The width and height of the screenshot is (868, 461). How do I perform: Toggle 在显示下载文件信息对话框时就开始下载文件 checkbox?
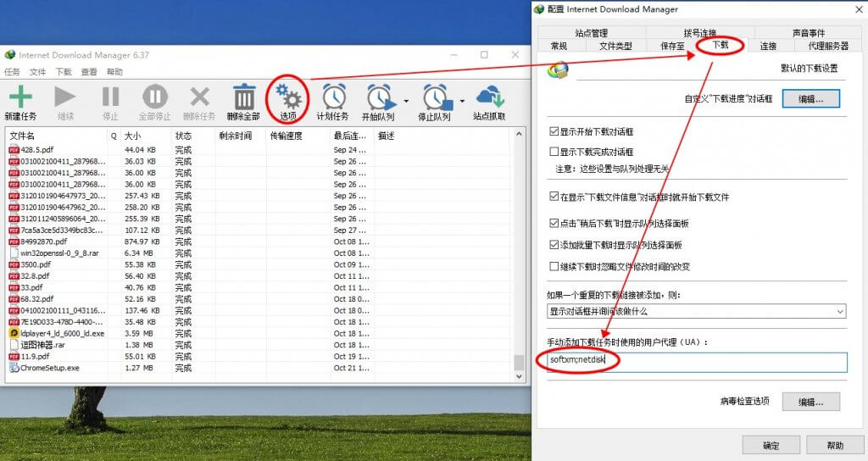point(554,197)
